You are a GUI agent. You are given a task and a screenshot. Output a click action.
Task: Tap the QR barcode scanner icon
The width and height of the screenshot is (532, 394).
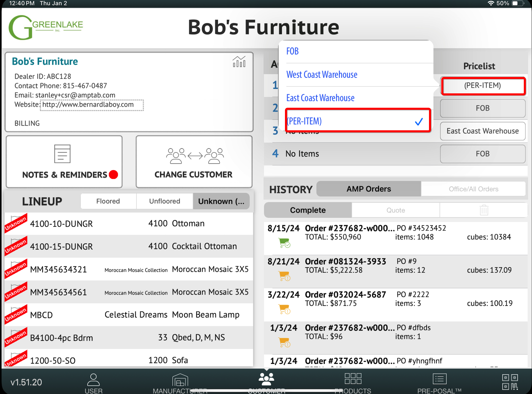pyautogui.click(x=510, y=382)
